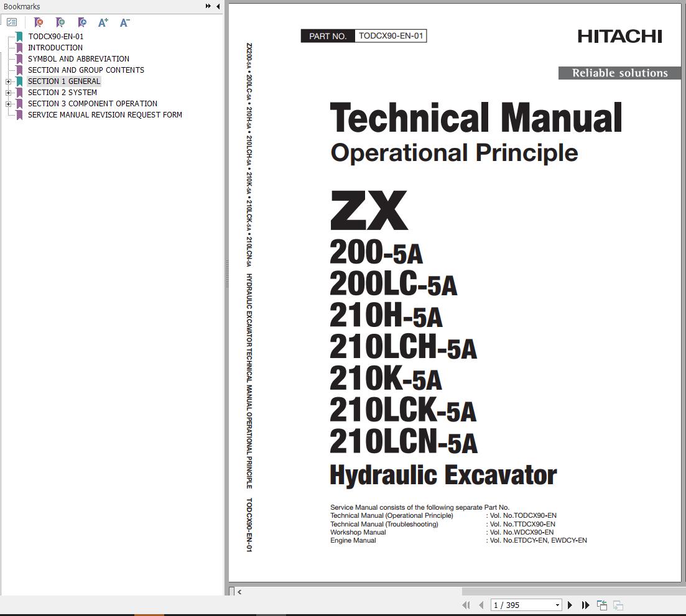This screenshot has height=616, width=686.
Task: Click bookmark icon beside SECTION 2 SYSTEM
Action: click(19, 92)
